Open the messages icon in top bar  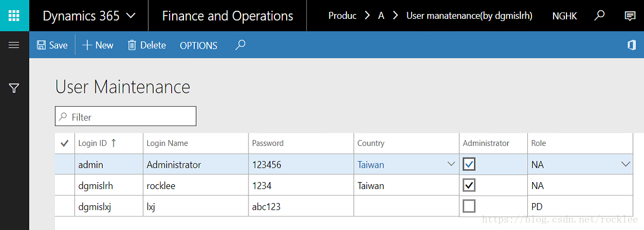pyautogui.click(x=629, y=16)
